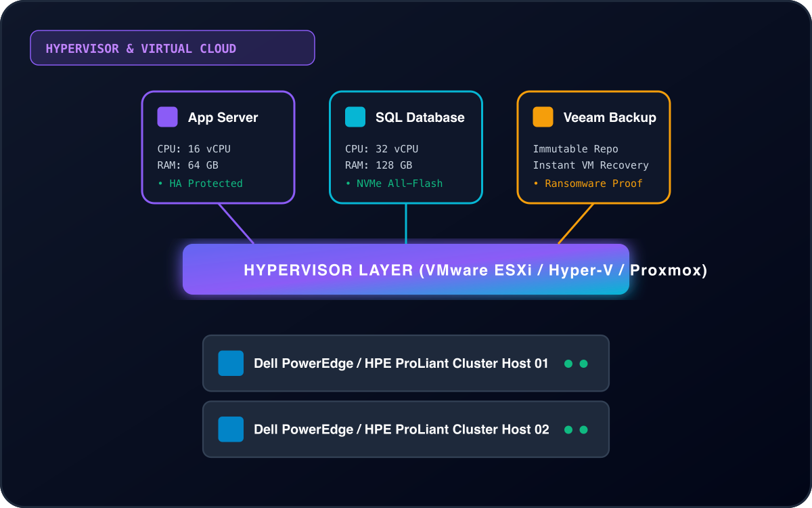Click the Immutable Repo text
Image resolution: width=812 pixels, height=508 pixels.
pyautogui.click(x=576, y=149)
